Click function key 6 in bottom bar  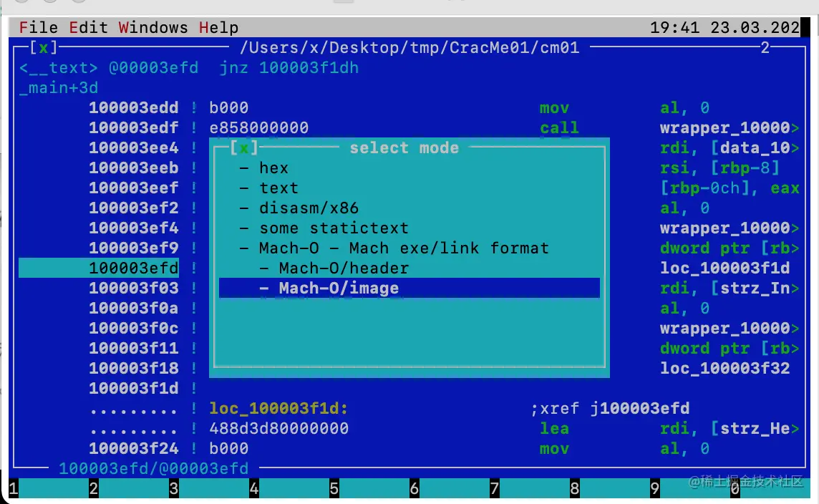[x=415, y=489]
